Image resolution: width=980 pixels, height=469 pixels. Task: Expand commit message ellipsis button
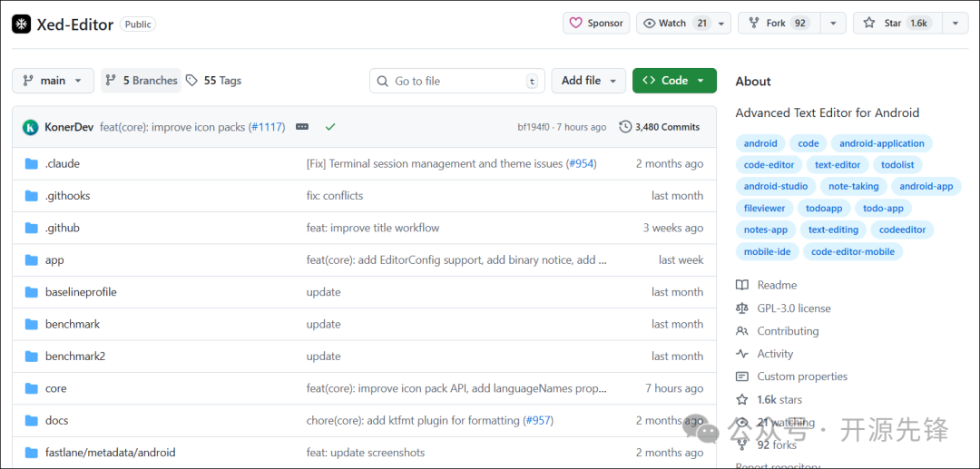click(x=302, y=127)
